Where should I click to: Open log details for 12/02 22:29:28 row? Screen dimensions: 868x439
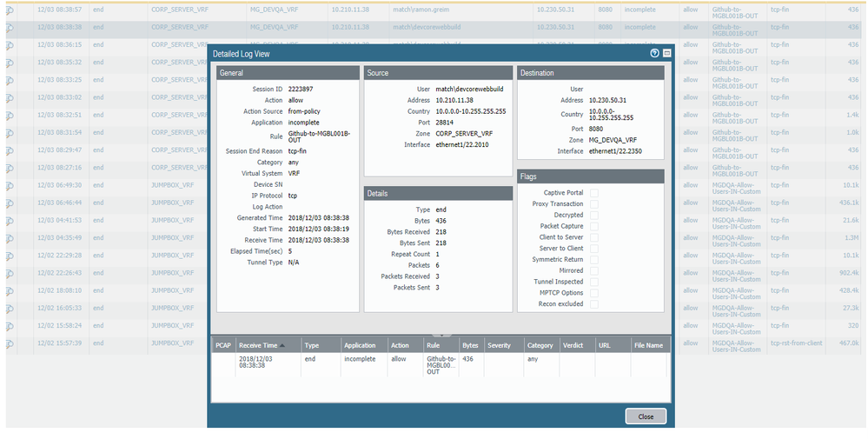10,256
